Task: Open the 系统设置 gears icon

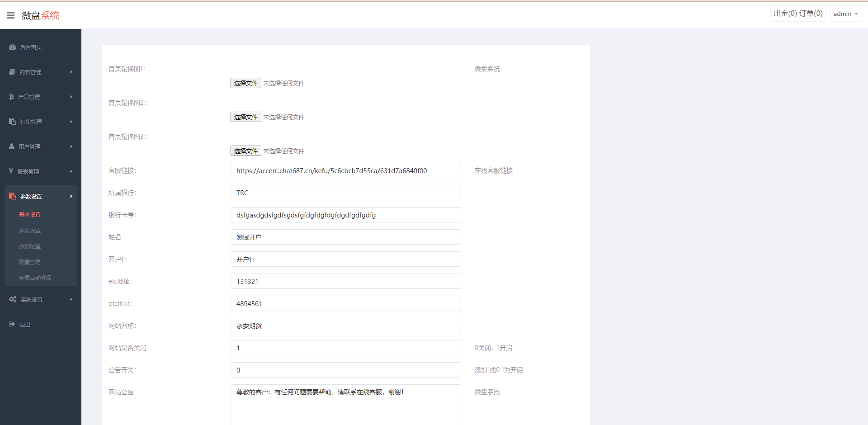Action: 12,299
